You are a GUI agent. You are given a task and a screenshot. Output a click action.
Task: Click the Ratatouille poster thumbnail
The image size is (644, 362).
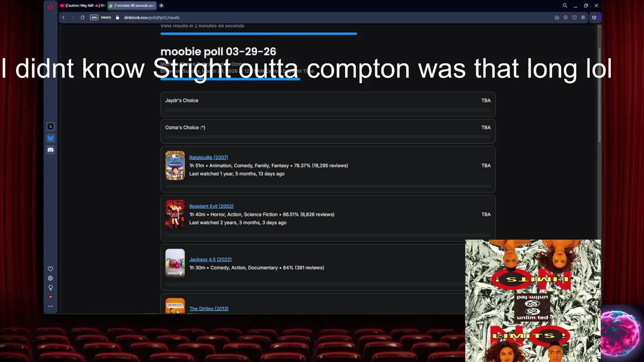pos(175,165)
